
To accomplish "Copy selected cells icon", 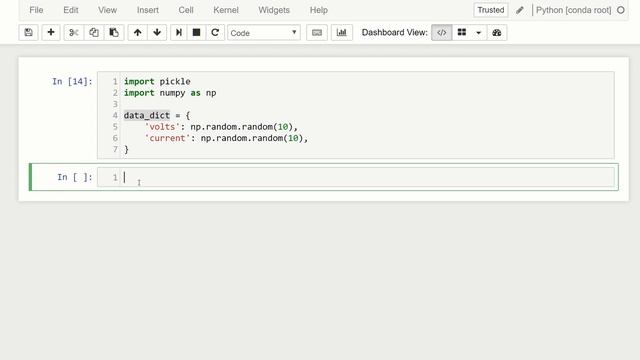I will [x=94, y=33].
